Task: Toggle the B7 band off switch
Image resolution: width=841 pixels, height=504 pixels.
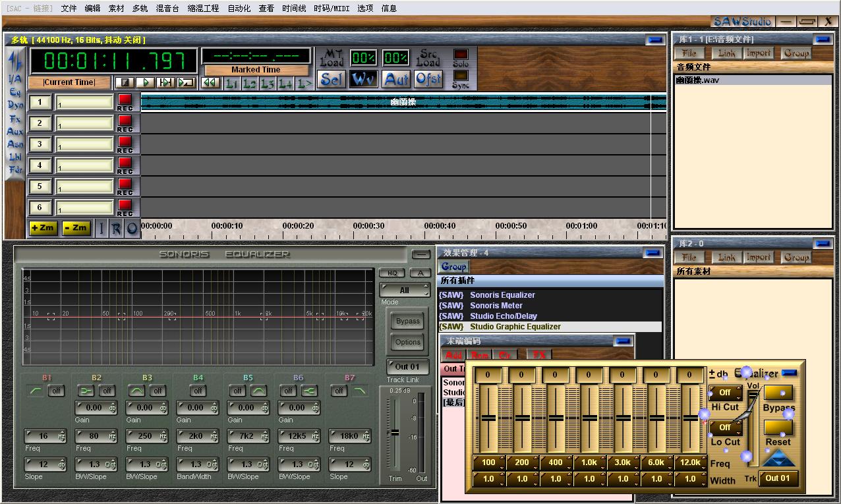Action: [339, 391]
